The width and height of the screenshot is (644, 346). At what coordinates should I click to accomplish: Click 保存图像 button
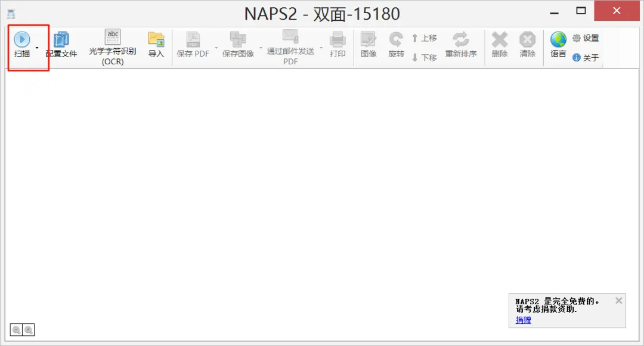(x=238, y=45)
